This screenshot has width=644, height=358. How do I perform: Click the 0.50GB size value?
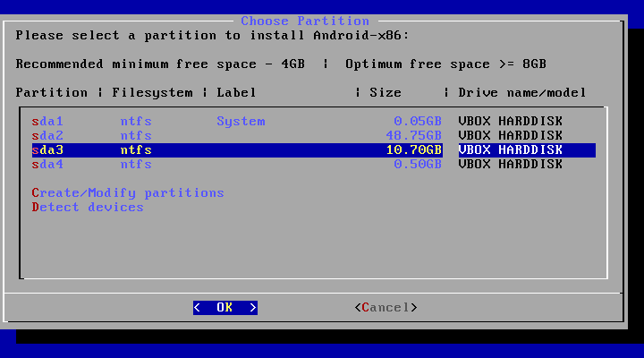tap(418, 165)
